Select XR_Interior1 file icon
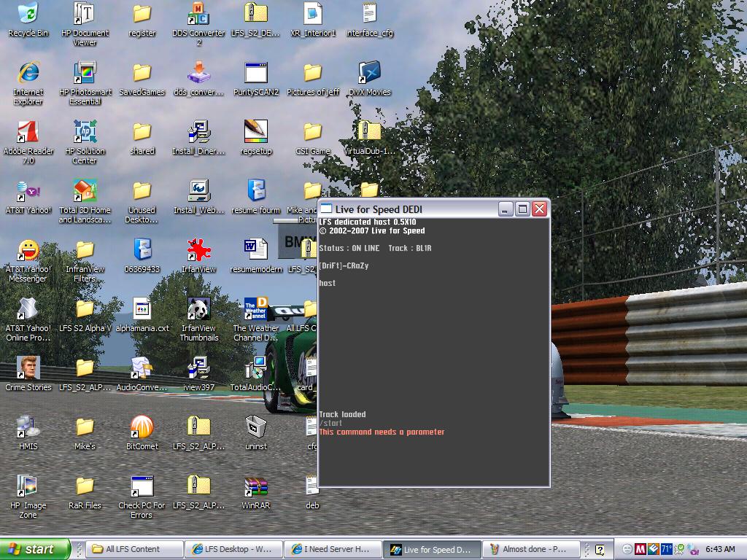 coord(312,13)
